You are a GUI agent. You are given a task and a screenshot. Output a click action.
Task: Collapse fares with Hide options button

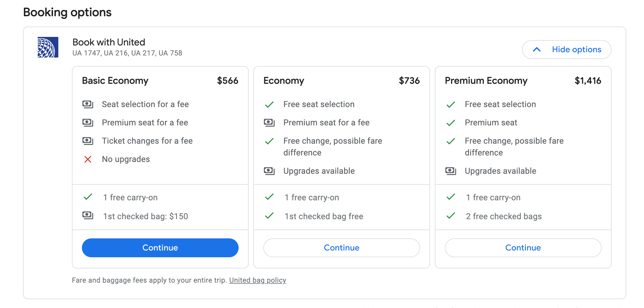(x=567, y=50)
